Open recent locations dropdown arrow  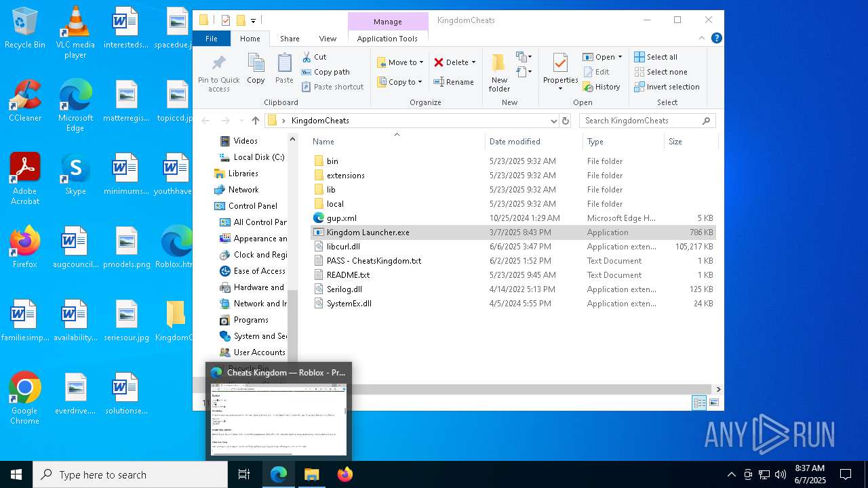coord(241,121)
